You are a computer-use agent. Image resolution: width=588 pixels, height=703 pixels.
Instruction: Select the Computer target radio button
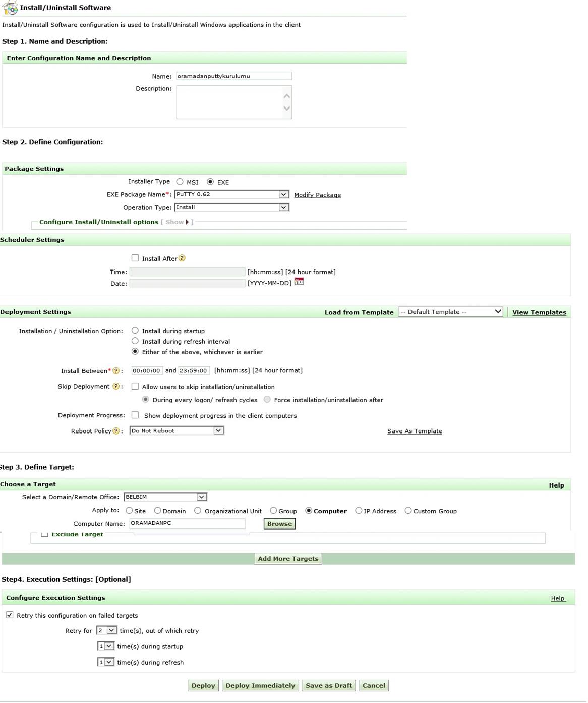point(309,511)
